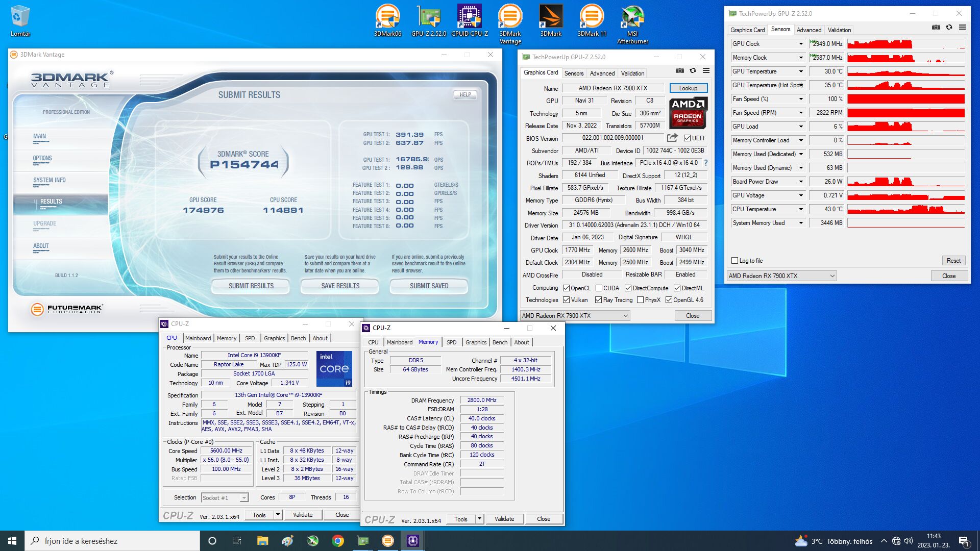
Task: Click GPU-Z screenshot camera icon in Graphics Card window
Action: [x=679, y=71]
